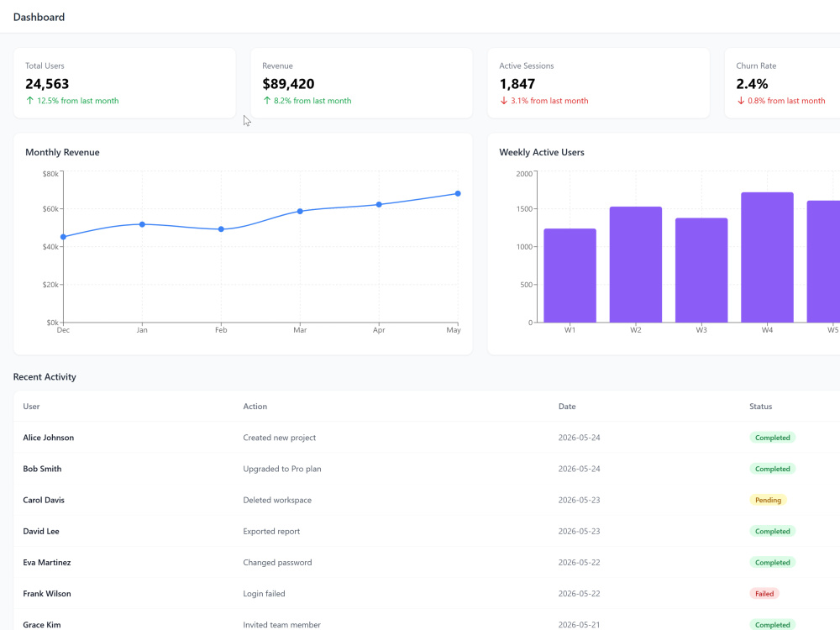The width and height of the screenshot is (840, 630).
Task: Click the Feb data point on revenue line
Action: (221, 229)
